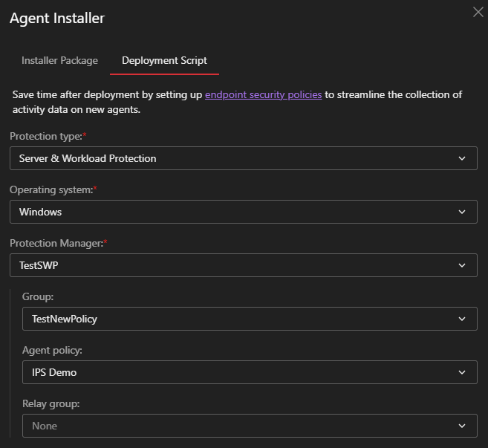The height and width of the screenshot is (448, 488).
Task: Click the Agent policy label
Action: [x=51, y=350]
